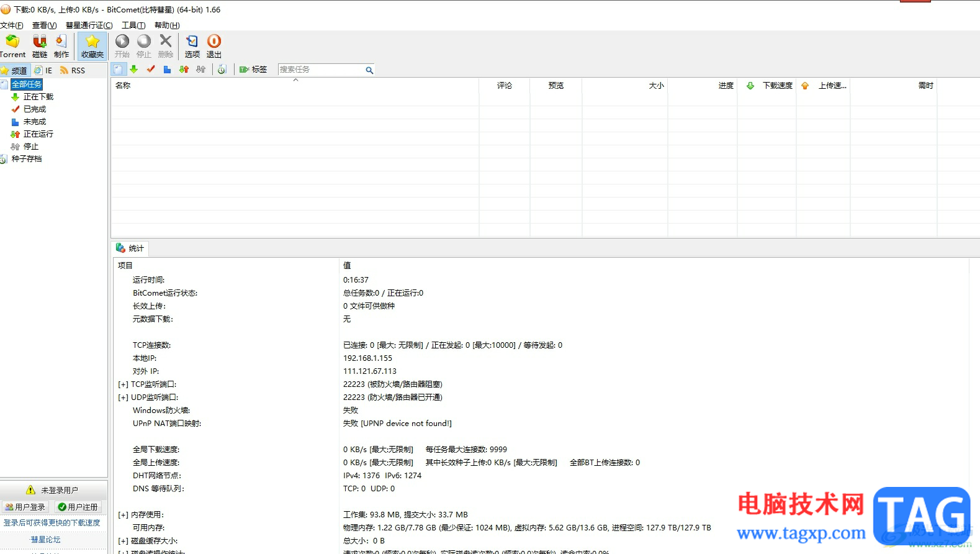
Task: Click the 失败 [UPNP device not found!] value
Action: pos(398,424)
